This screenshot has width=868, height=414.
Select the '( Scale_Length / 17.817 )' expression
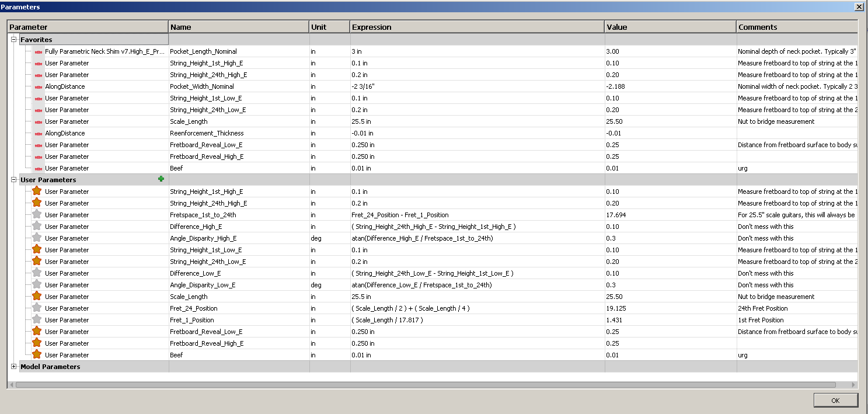tap(387, 320)
